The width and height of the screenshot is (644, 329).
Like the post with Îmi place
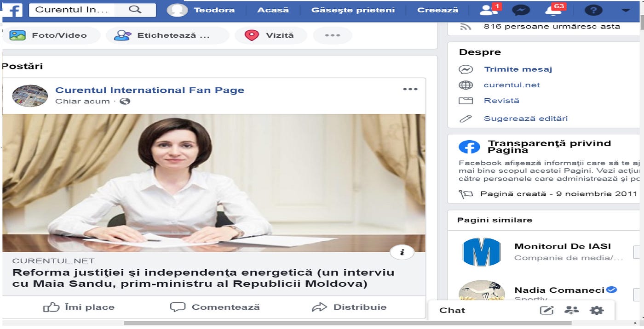(79, 307)
